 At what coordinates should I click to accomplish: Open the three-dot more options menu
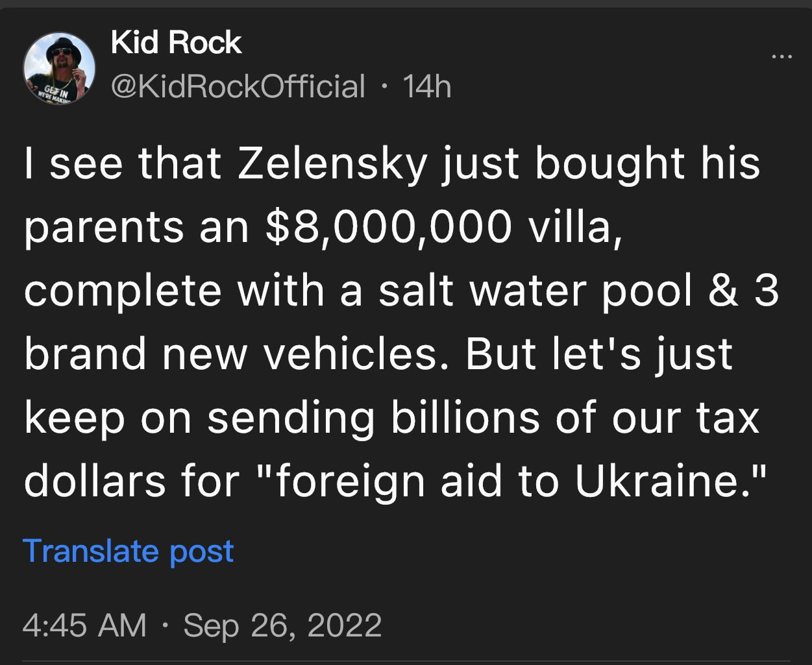781,57
